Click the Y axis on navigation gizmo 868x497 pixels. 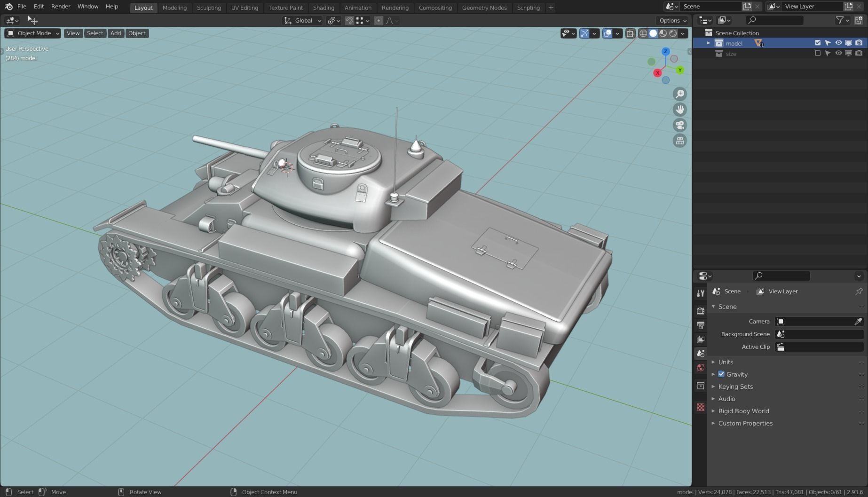point(679,70)
